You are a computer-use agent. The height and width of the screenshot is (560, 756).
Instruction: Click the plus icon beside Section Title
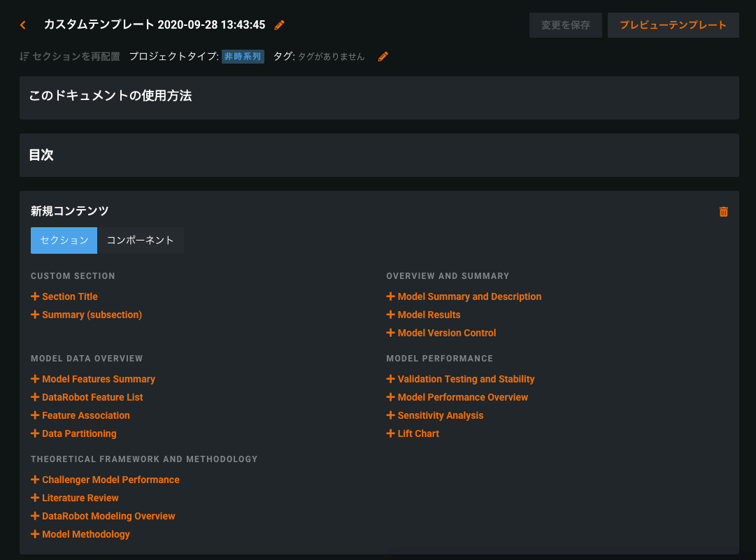[35, 296]
